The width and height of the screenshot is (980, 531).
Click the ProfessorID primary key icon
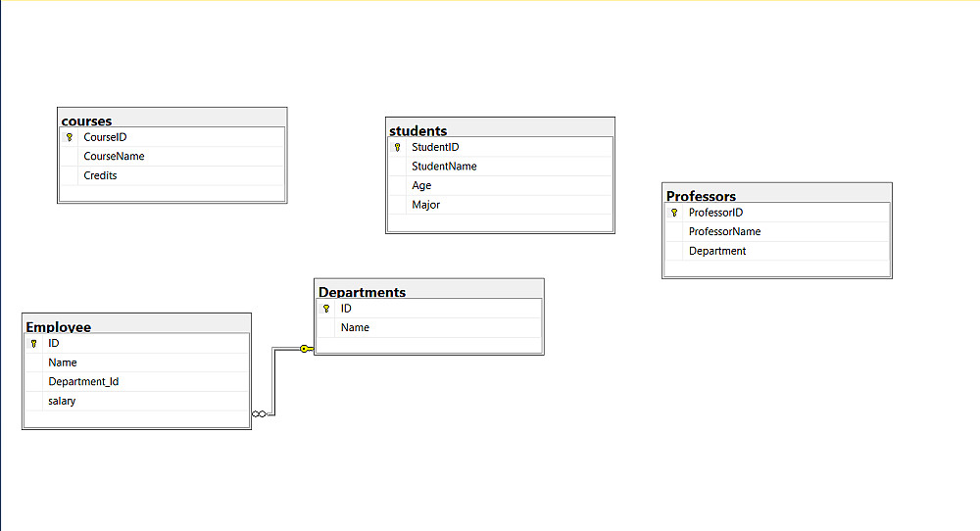pos(674,213)
